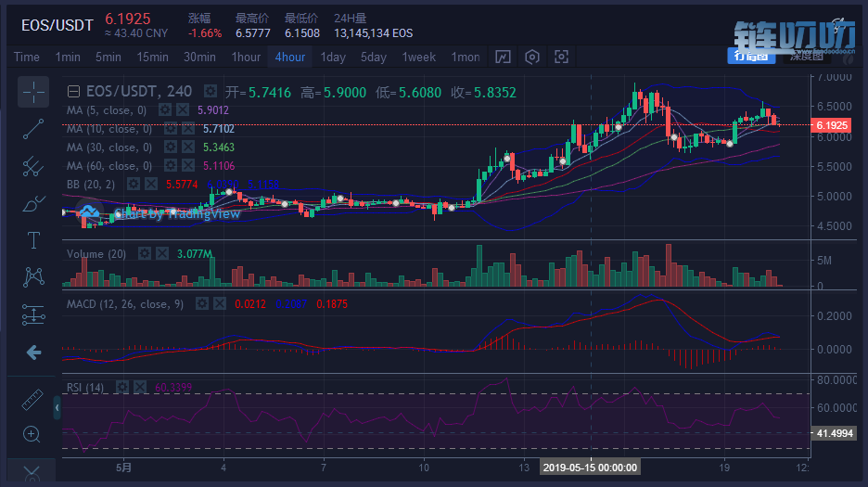This screenshot has height=487, width=868.
Task: Switch to 1min interval
Action: pos(68,58)
